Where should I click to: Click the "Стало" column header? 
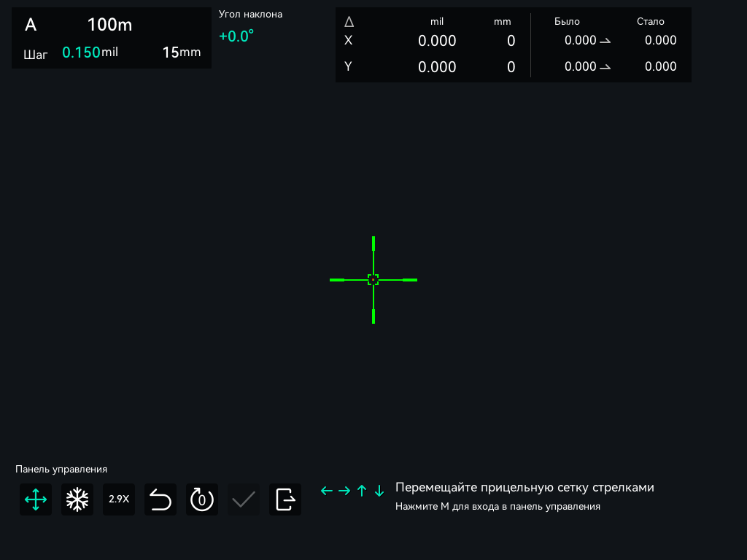pyautogui.click(x=651, y=21)
